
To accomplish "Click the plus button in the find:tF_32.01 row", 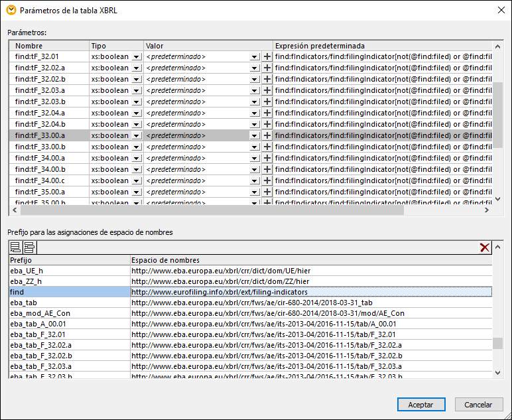I will [x=267, y=56].
